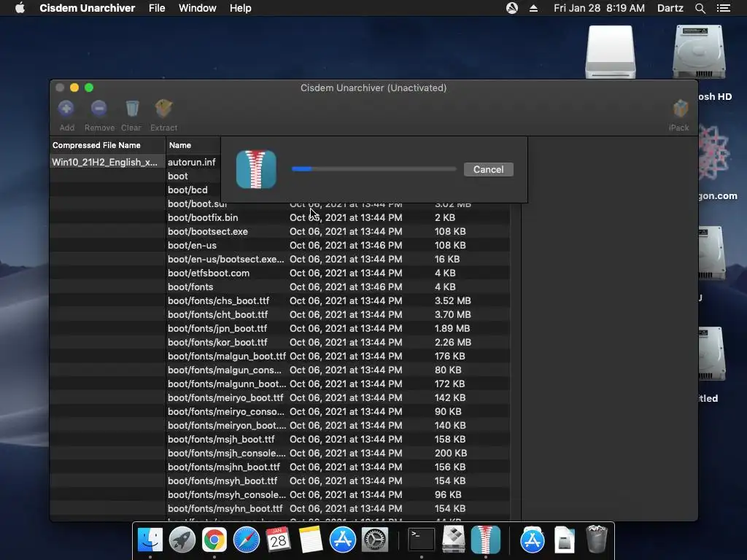The height and width of the screenshot is (560, 747).
Task: Open Finder from the Dock
Action: (150, 540)
